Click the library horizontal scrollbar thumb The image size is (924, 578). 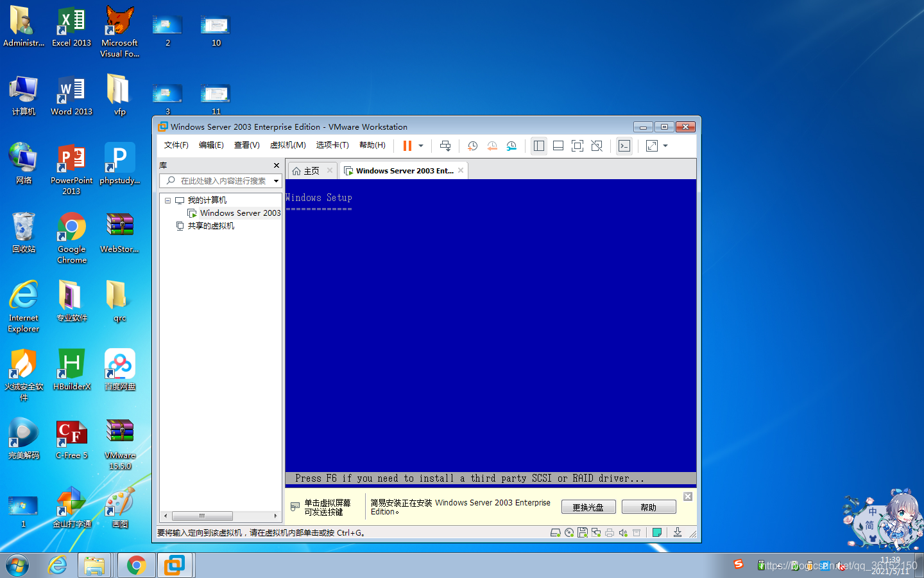point(202,516)
